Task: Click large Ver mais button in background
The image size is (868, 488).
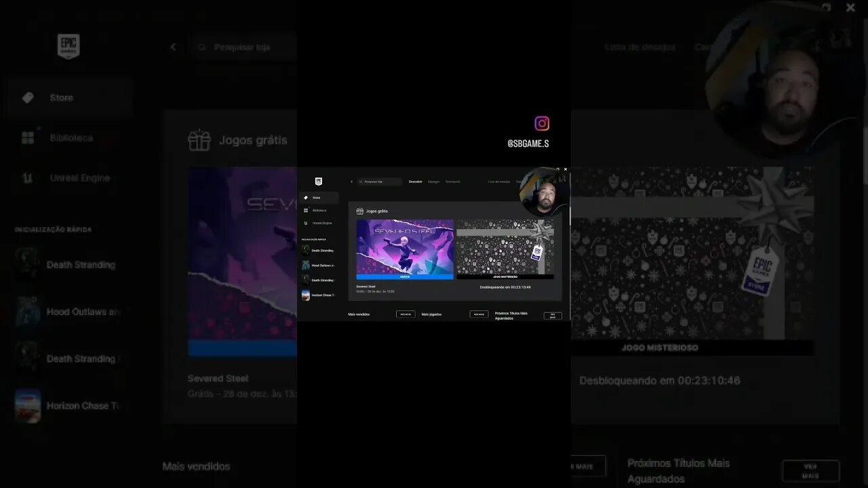Action: [810, 470]
